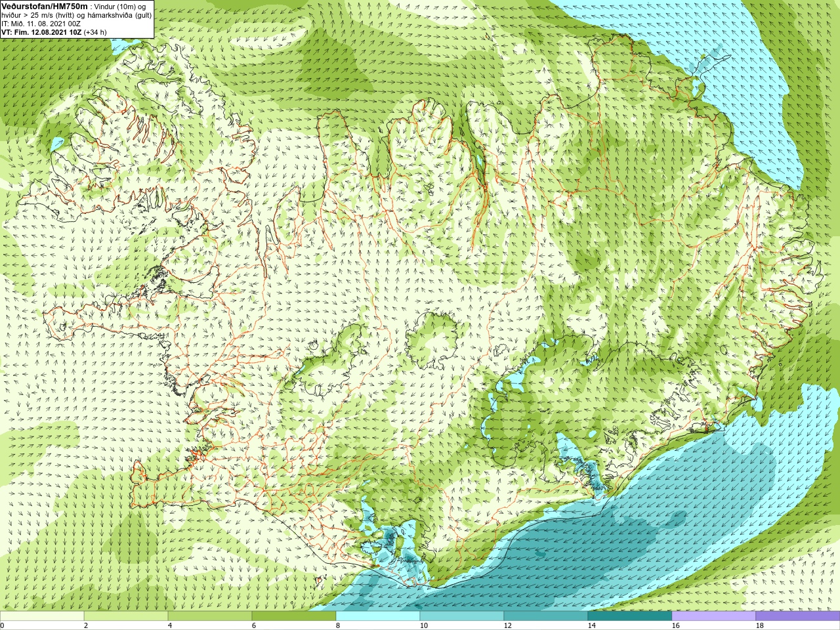This screenshot has width=840, height=630.
Task: Click the legend tick label '16'
Action: (x=675, y=625)
